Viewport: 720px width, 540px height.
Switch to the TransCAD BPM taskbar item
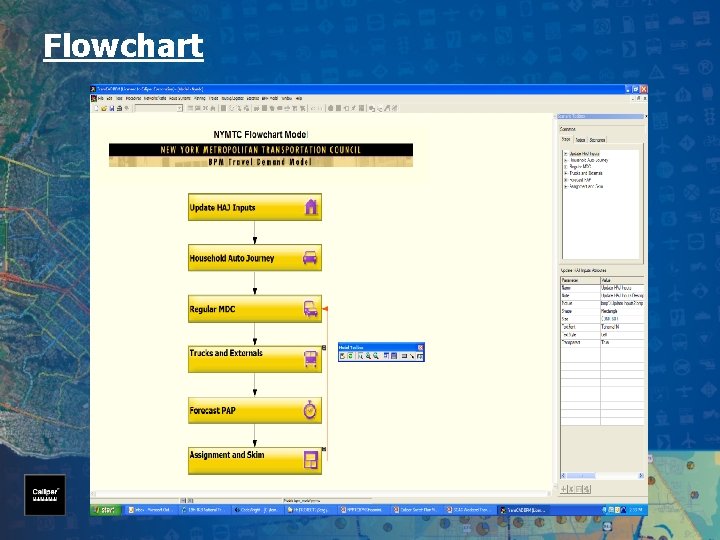tap(523, 510)
